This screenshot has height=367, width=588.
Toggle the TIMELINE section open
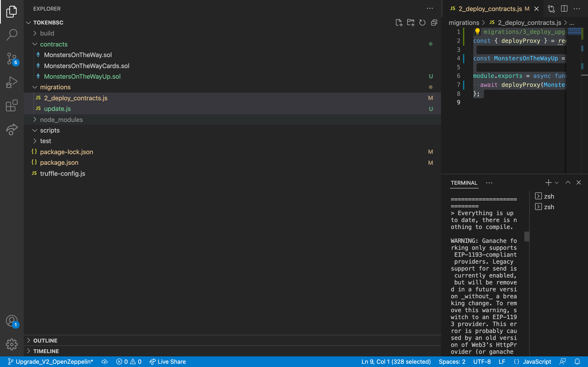coord(45,351)
